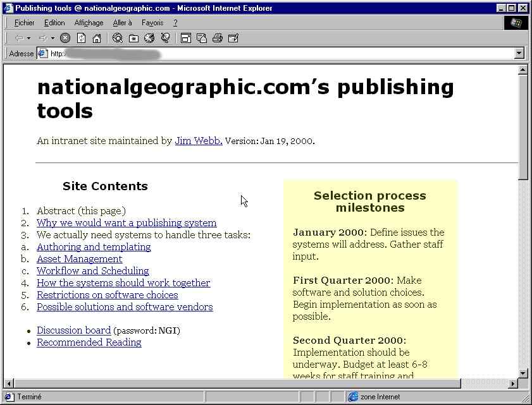Click the Second Quarter 2000 milestone label
Screen dimensions: 532x405
click(x=349, y=341)
